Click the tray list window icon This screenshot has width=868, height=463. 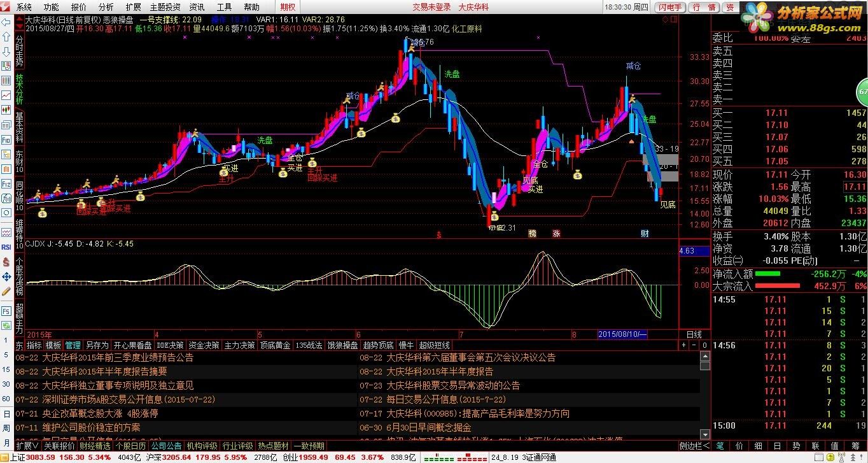click(819, 457)
